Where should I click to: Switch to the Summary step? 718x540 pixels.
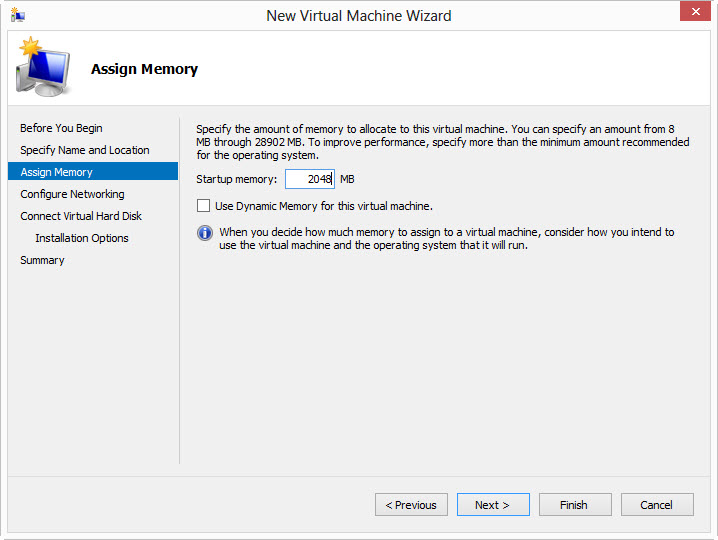[42, 260]
